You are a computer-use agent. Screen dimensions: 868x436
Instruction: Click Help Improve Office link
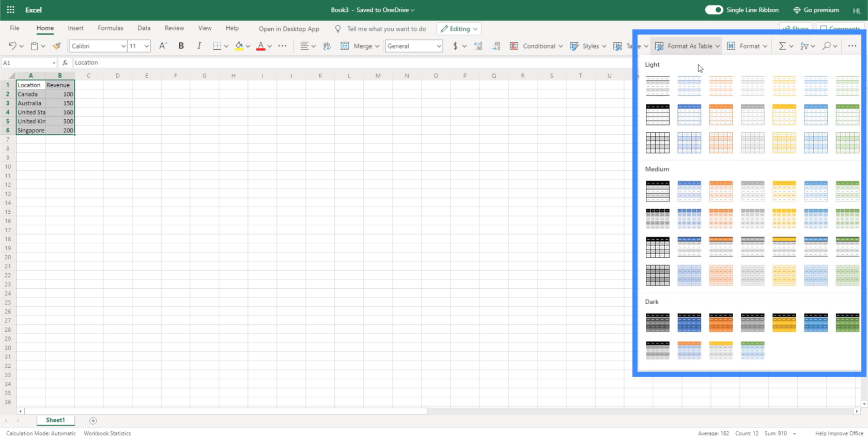click(839, 433)
